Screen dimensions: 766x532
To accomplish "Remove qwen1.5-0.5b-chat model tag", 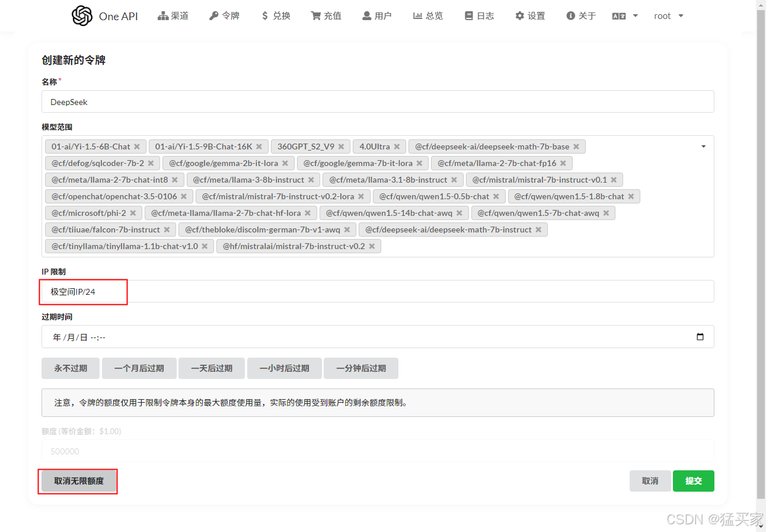I will coord(496,196).
